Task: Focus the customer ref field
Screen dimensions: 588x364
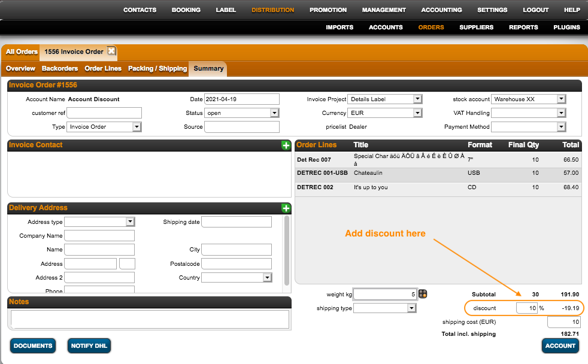Action: pos(104,113)
